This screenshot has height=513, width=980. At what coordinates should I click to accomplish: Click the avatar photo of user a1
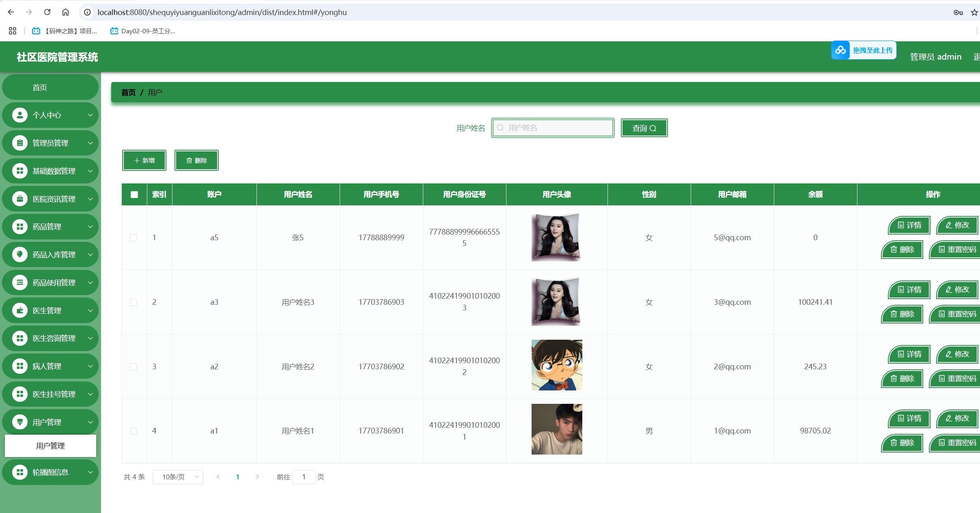(557, 429)
